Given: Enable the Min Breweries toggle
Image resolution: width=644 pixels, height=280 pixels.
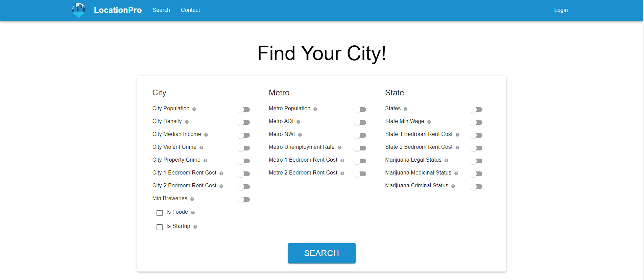Looking at the screenshot, I should click(244, 200).
